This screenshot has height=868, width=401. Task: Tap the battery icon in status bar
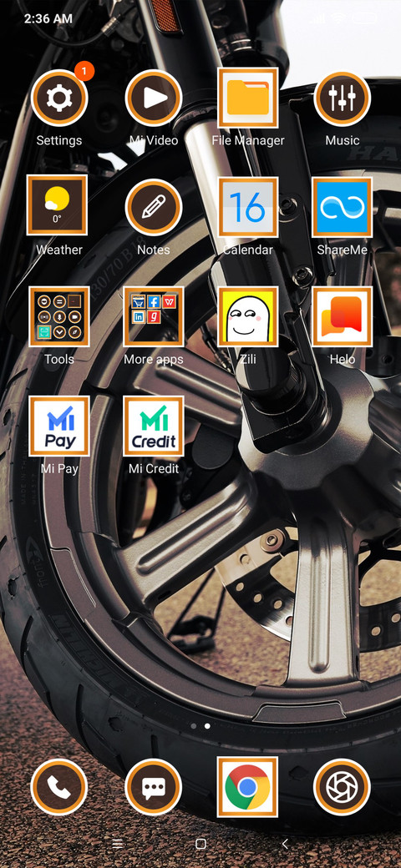pyautogui.click(x=364, y=18)
